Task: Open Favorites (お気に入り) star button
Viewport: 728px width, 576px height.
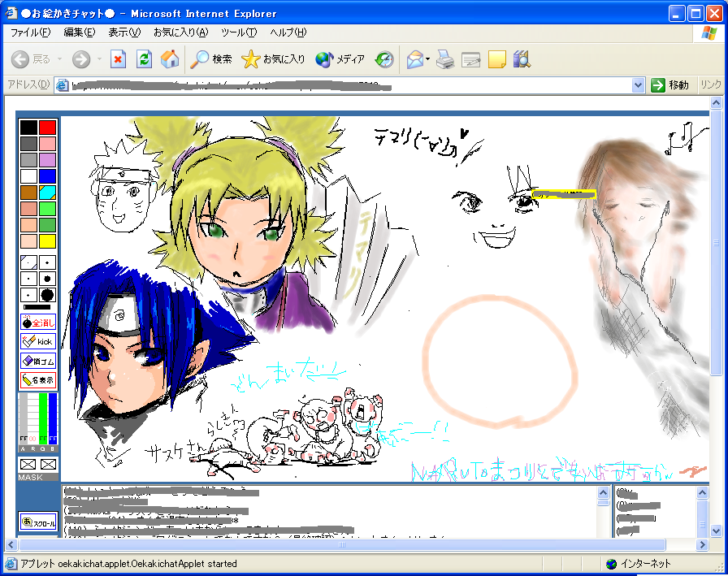Action: coord(273,59)
